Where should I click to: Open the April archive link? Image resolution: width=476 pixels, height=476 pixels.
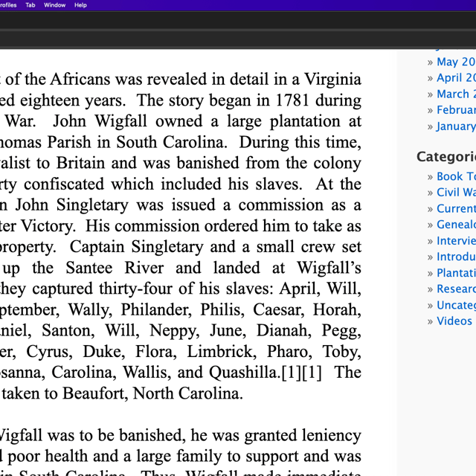pyautogui.click(x=456, y=78)
